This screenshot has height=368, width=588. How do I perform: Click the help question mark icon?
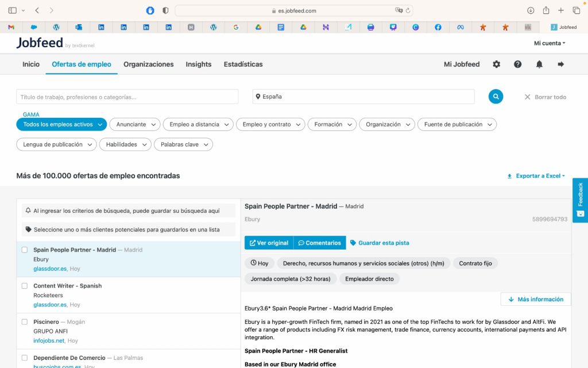(x=518, y=64)
